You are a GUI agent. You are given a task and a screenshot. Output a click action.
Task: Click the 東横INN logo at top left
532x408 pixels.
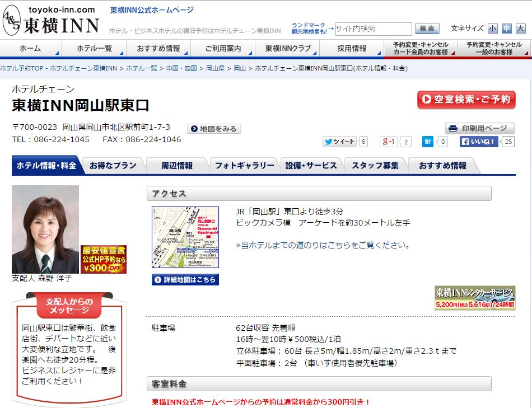51,20
